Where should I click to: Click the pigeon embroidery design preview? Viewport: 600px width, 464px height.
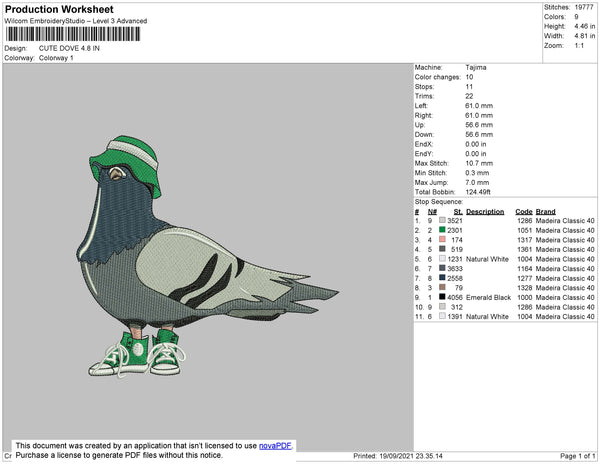207,256
